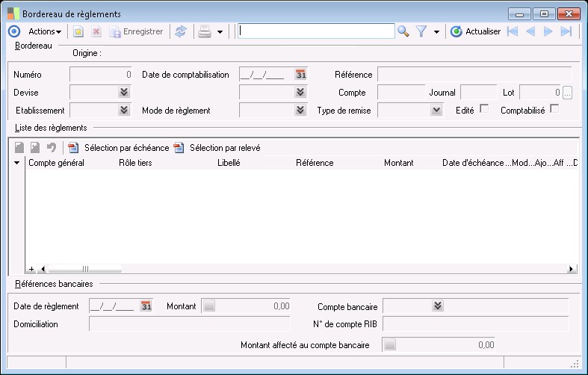The height and width of the screenshot is (375, 588).
Task: Toggle the Edité checkbox
Action: (484, 109)
